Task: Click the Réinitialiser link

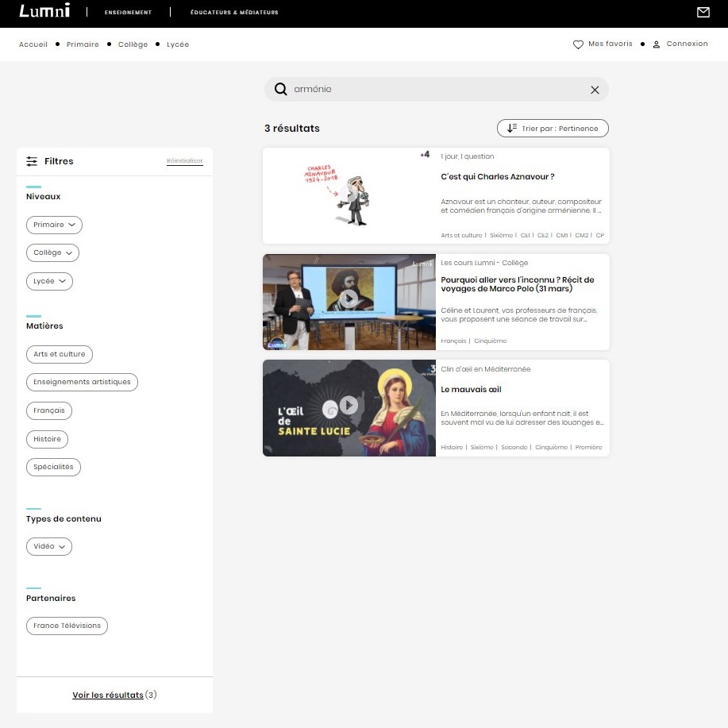Action: pos(185,160)
